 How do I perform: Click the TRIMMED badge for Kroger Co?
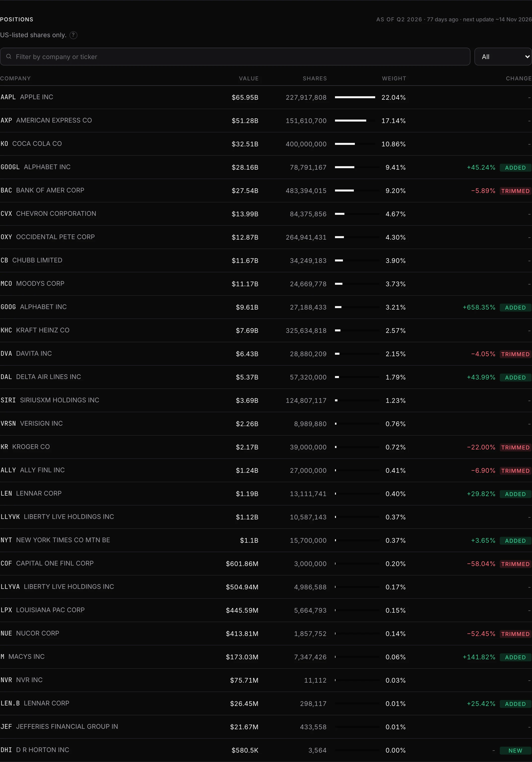coord(515,447)
